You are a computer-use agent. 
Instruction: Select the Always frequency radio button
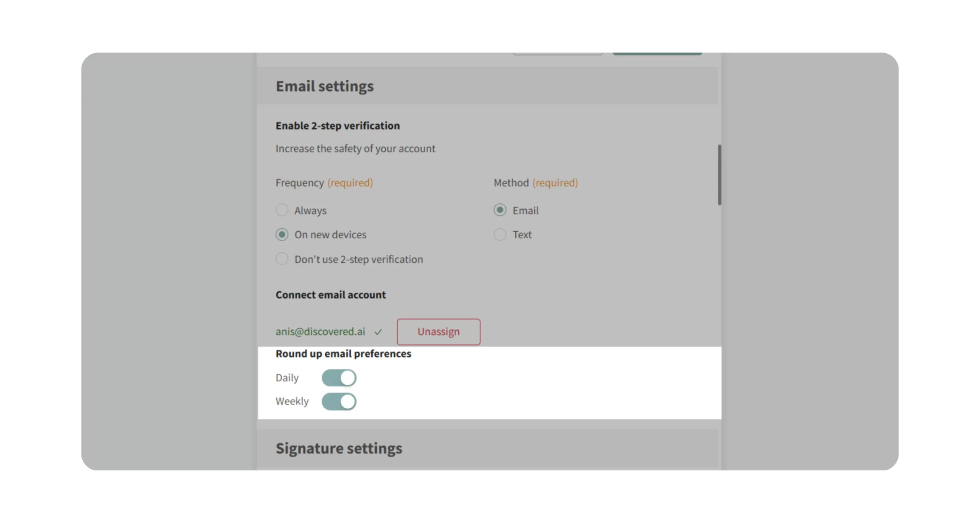(x=282, y=210)
